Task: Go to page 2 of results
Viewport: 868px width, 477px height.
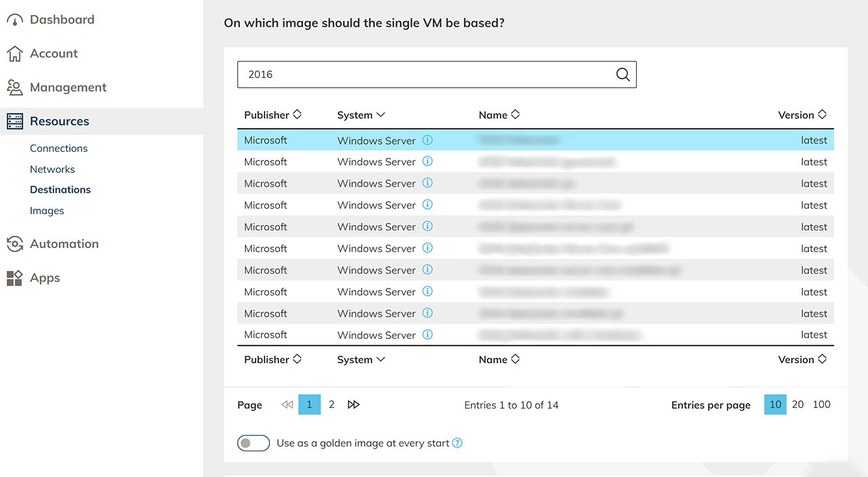Action: [332, 405]
